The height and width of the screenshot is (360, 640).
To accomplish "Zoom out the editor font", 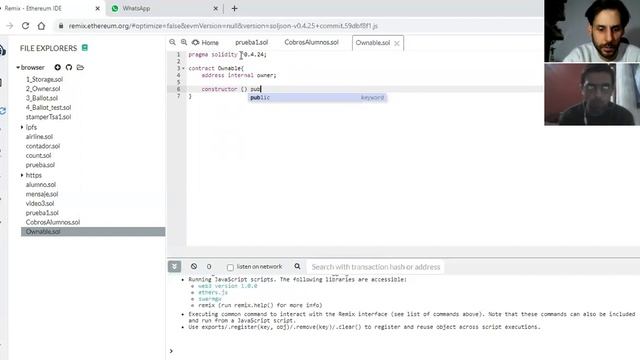I will [x=173, y=42].
